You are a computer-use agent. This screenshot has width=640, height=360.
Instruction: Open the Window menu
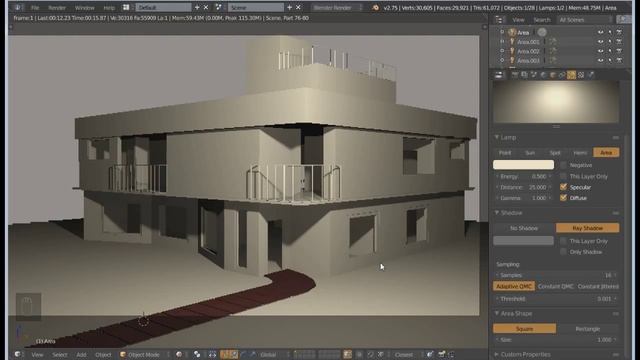click(x=84, y=8)
